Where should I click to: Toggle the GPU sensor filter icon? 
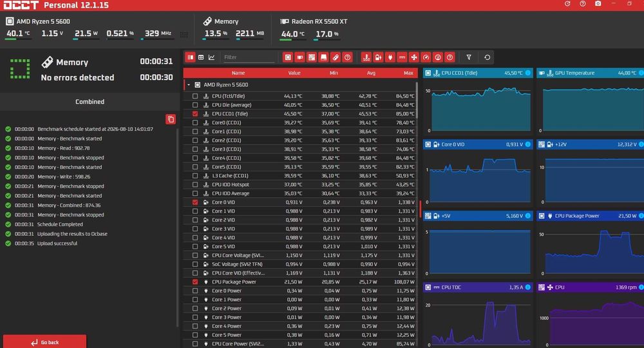(300, 57)
